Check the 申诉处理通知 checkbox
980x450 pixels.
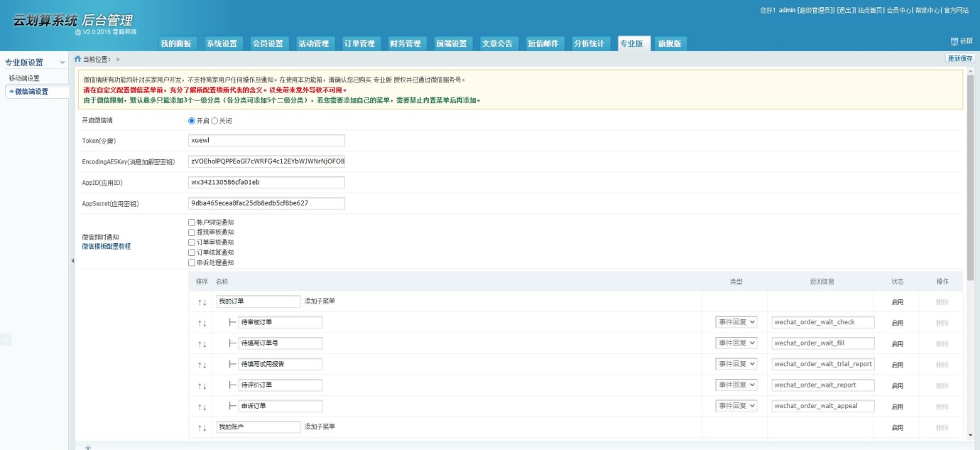coord(191,262)
